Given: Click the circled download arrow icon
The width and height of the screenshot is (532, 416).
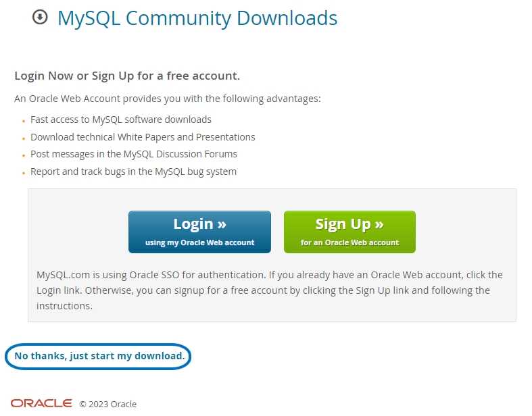Looking at the screenshot, I should [40, 17].
